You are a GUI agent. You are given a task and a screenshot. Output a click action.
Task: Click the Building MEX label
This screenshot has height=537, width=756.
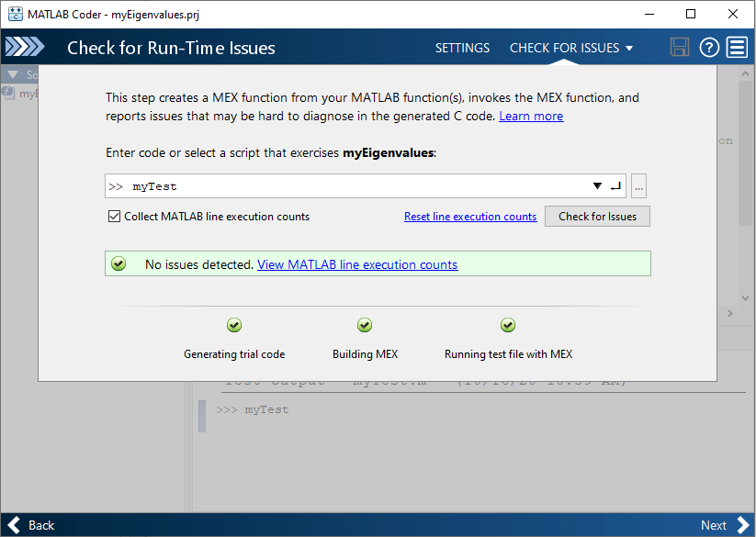click(365, 354)
